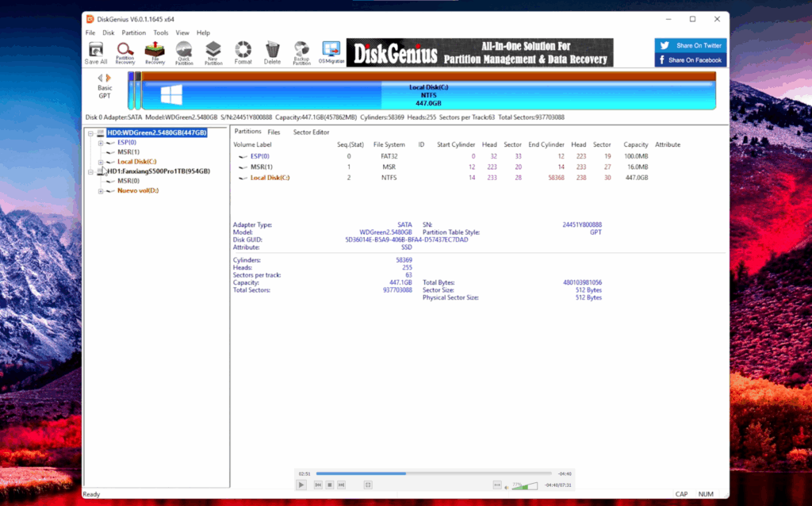Expand the Nuevo vol(D:) tree node

[x=101, y=191]
